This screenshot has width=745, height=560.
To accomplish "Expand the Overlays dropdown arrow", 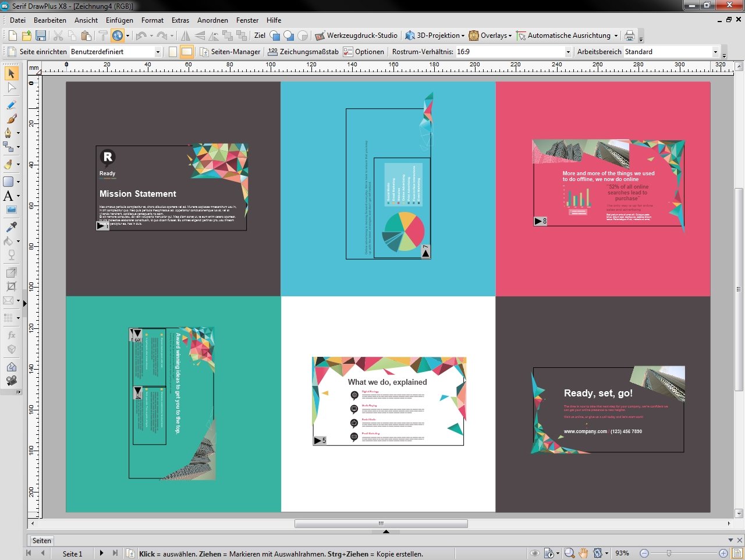I will 510,36.
